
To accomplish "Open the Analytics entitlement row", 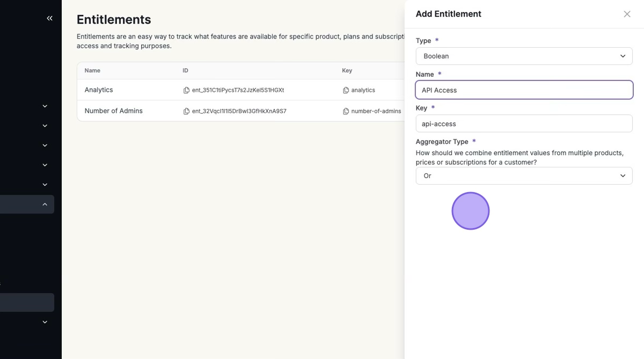I will (99, 90).
